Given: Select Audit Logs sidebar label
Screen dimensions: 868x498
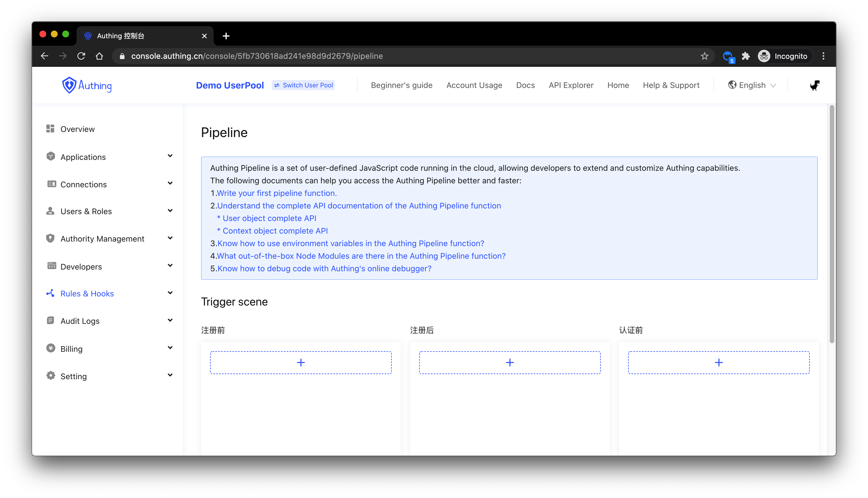Looking at the screenshot, I should click(80, 321).
